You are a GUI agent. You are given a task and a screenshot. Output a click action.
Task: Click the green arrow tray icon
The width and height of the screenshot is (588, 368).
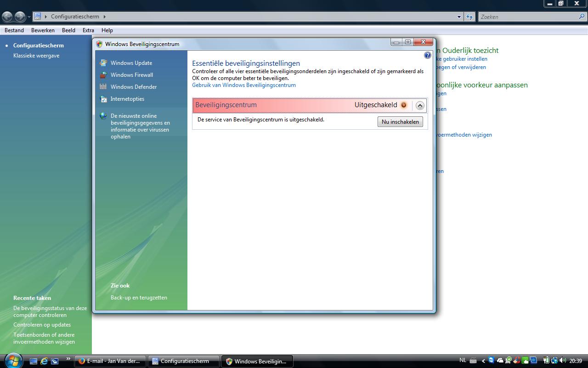pyautogui.click(x=525, y=360)
